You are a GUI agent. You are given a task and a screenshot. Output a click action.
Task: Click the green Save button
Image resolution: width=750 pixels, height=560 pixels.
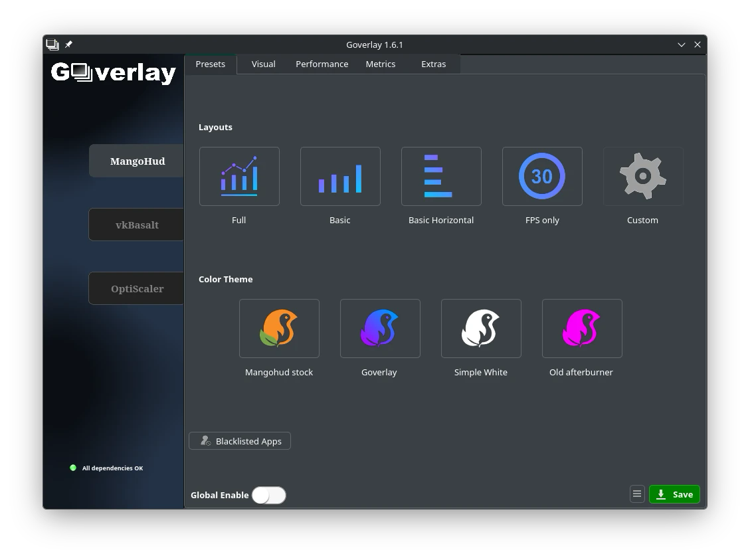[674, 494]
